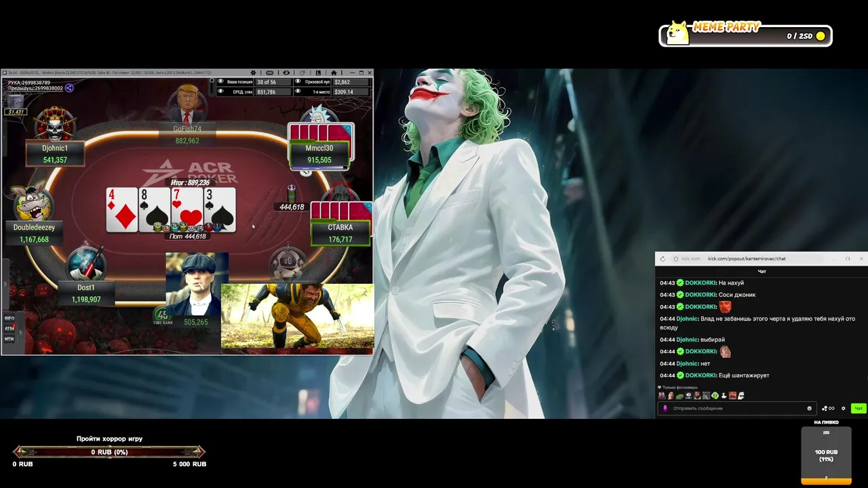Click the bet chip stack beside 444,618
This screenshot has width=868, height=488.
coord(292,192)
